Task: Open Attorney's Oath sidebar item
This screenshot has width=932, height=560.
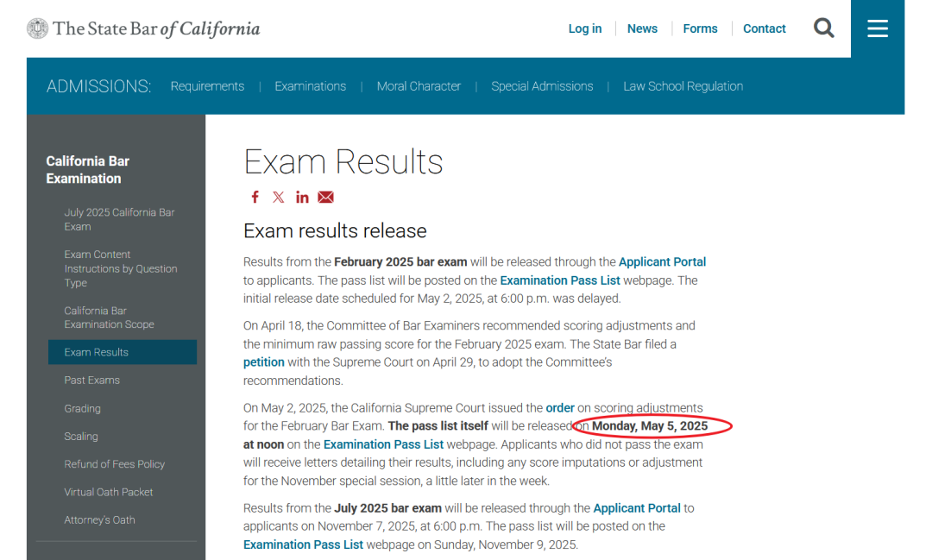Action: point(100,520)
